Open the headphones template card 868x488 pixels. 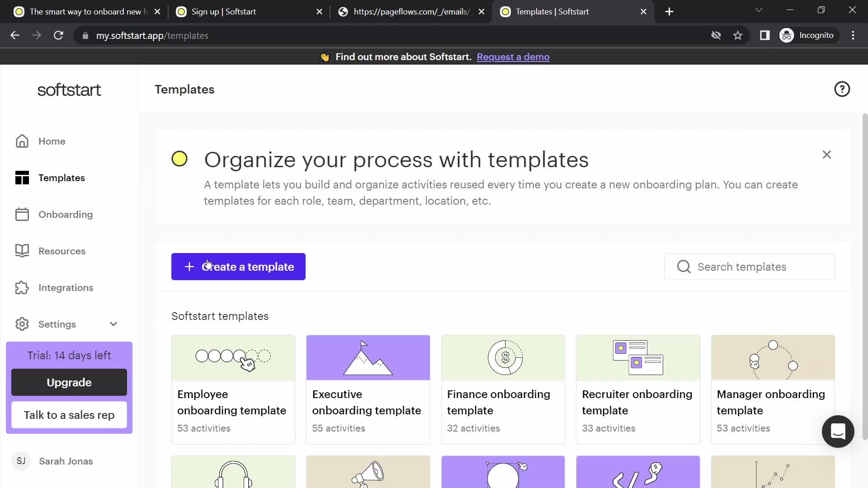click(x=233, y=472)
